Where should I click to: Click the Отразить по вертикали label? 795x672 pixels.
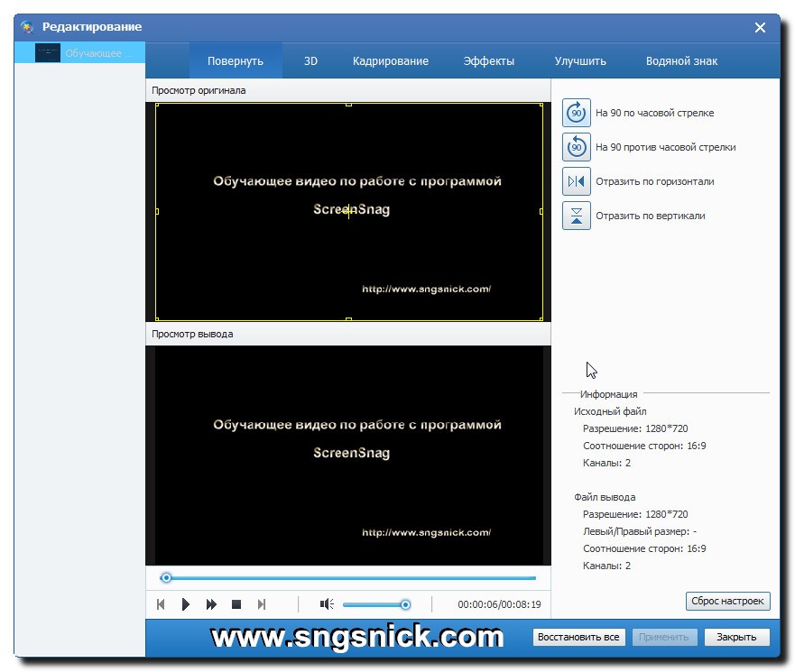650,216
